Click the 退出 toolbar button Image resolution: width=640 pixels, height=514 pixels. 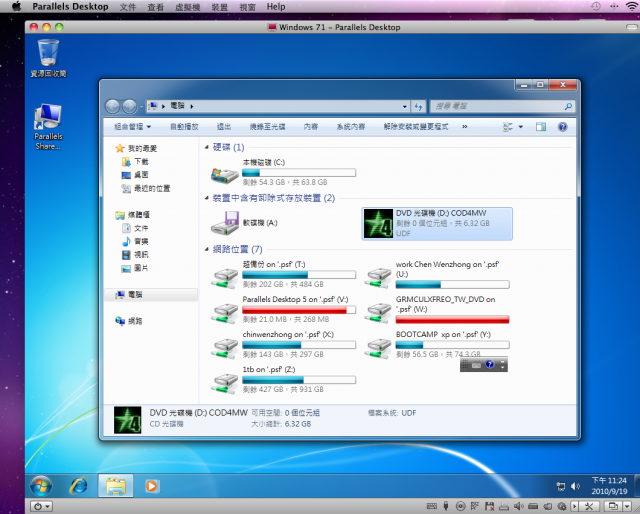(224, 127)
